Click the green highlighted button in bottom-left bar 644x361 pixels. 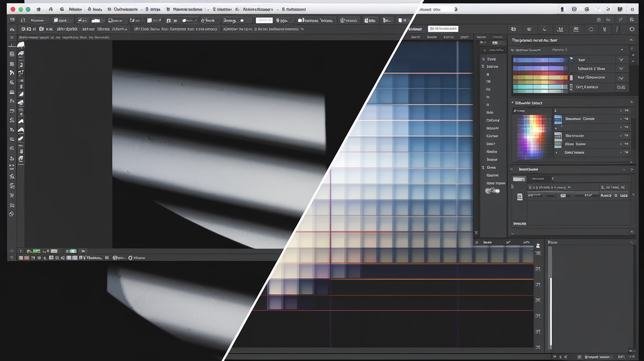click(36, 251)
